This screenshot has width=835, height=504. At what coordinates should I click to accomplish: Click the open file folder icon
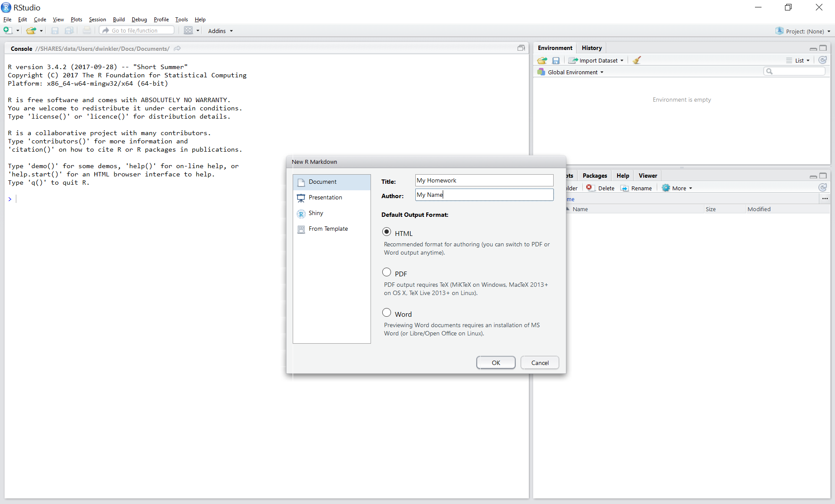(x=31, y=30)
